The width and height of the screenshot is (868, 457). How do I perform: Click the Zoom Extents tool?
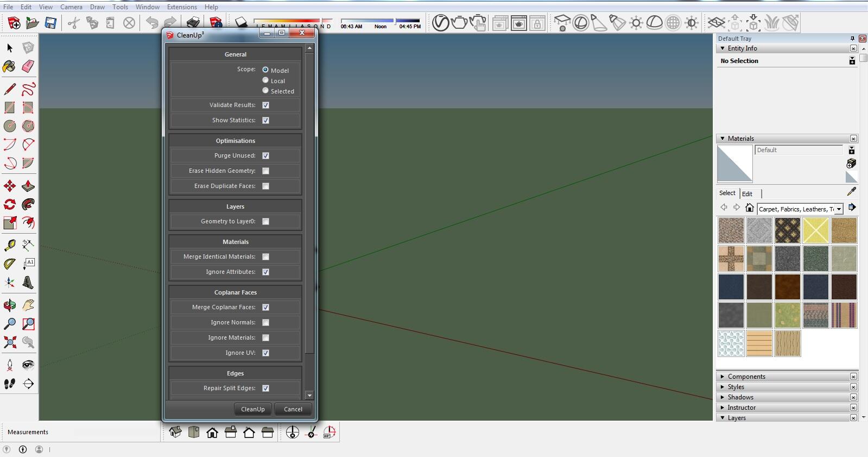[x=9, y=342]
